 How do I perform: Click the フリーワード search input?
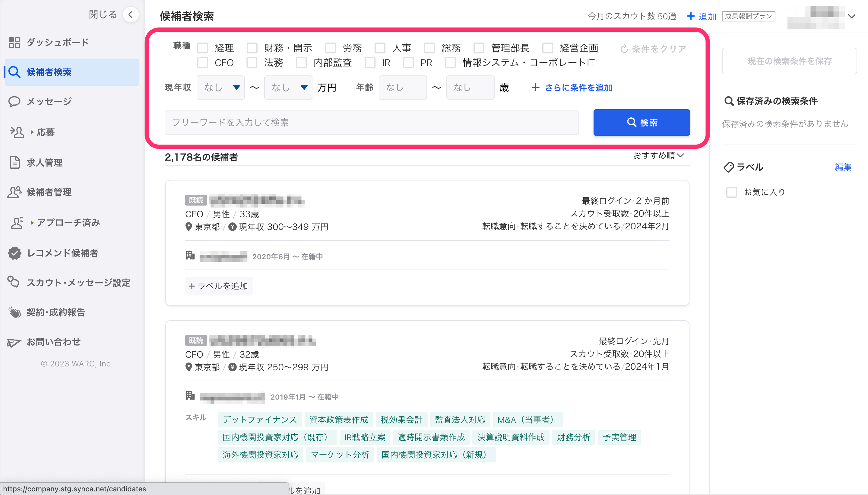[372, 122]
